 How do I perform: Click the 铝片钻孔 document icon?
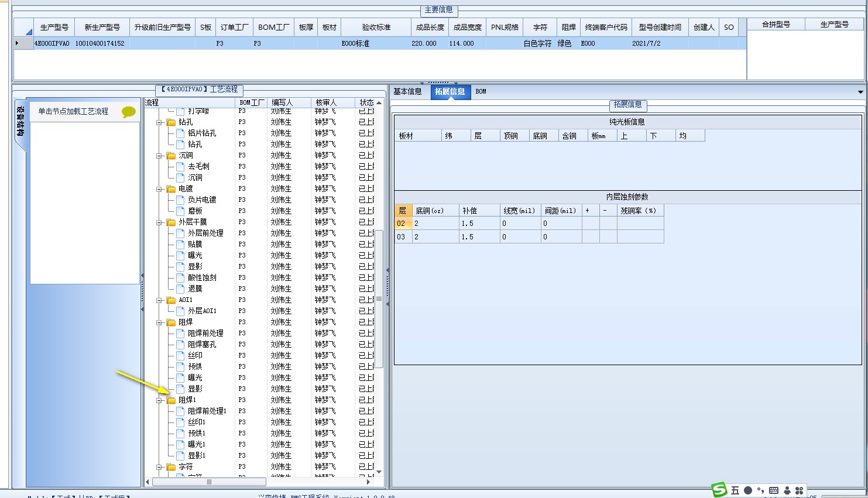(181, 133)
